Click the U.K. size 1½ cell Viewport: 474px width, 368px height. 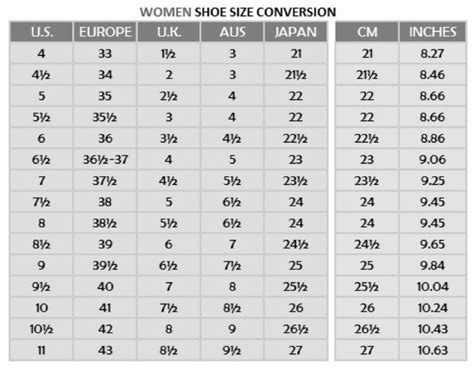click(169, 53)
